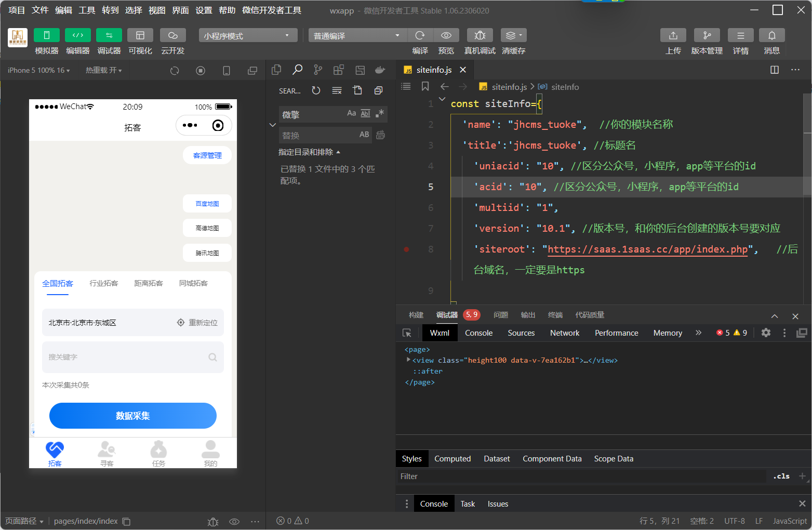Open version management (版本管理)
The height and width of the screenshot is (530, 812).
[x=707, y=35]
